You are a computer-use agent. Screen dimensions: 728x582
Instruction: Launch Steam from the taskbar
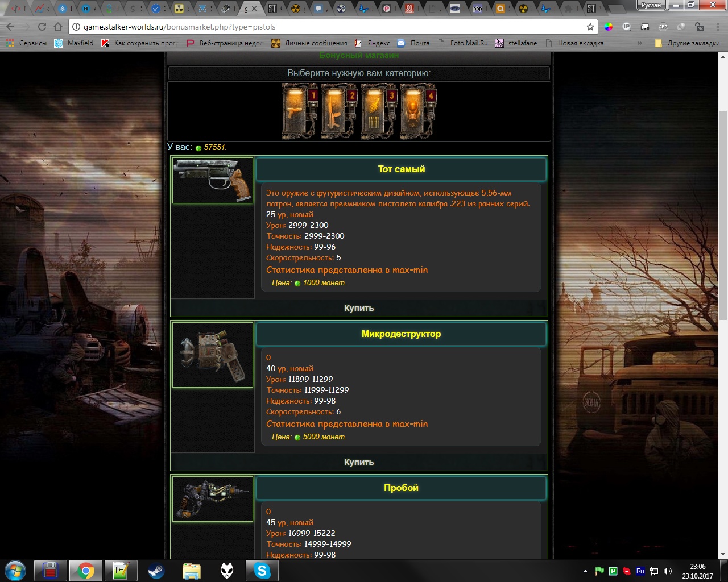pos(156,571)
